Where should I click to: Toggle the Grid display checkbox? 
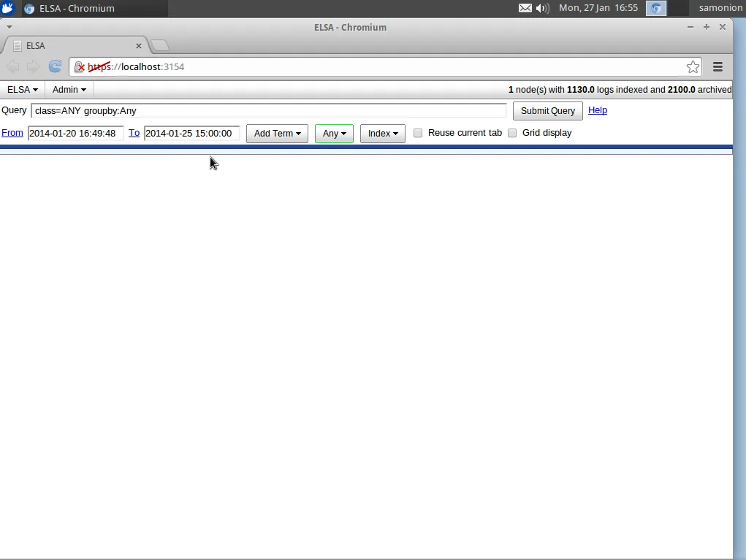[x=512, y=133]
